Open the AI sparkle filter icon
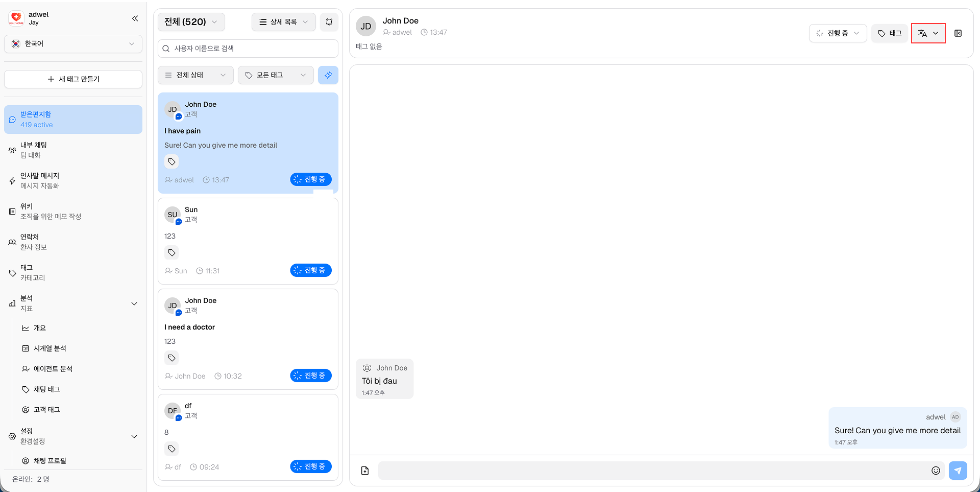Screen dimensions: 980x492 (x=328, y=75)
